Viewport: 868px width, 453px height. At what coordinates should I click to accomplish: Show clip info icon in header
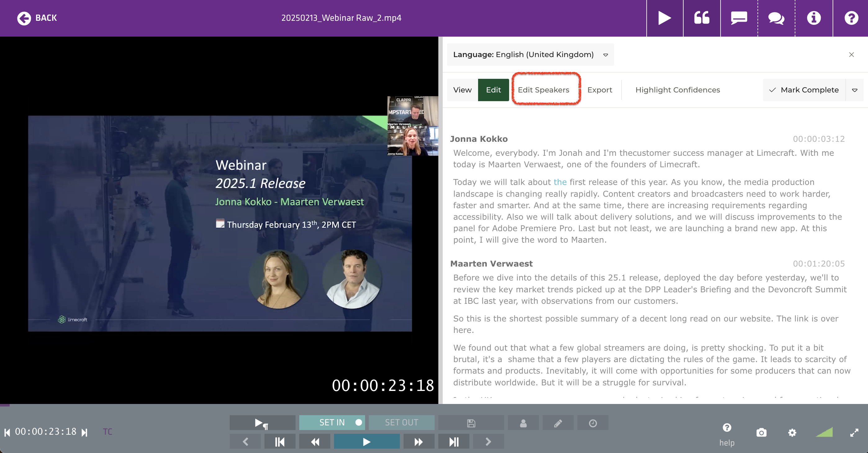pos(814,18)
